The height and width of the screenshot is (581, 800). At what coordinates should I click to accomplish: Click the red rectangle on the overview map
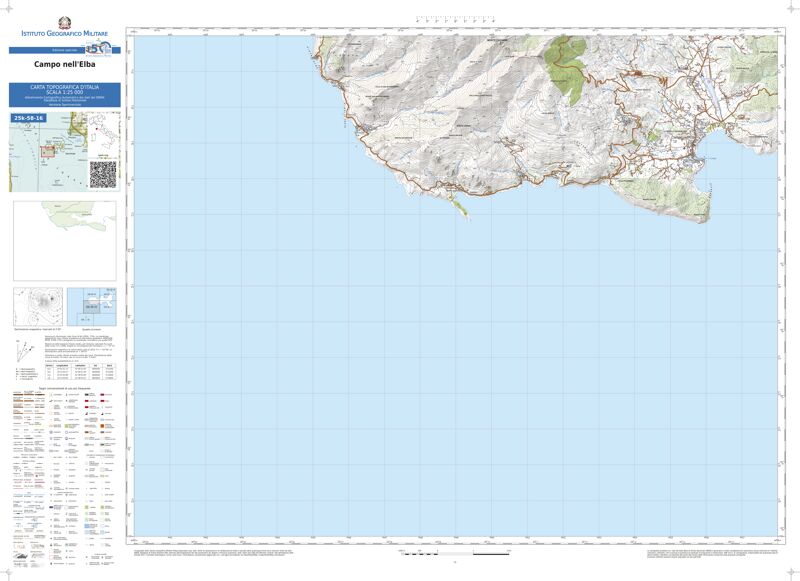(47, 152)
